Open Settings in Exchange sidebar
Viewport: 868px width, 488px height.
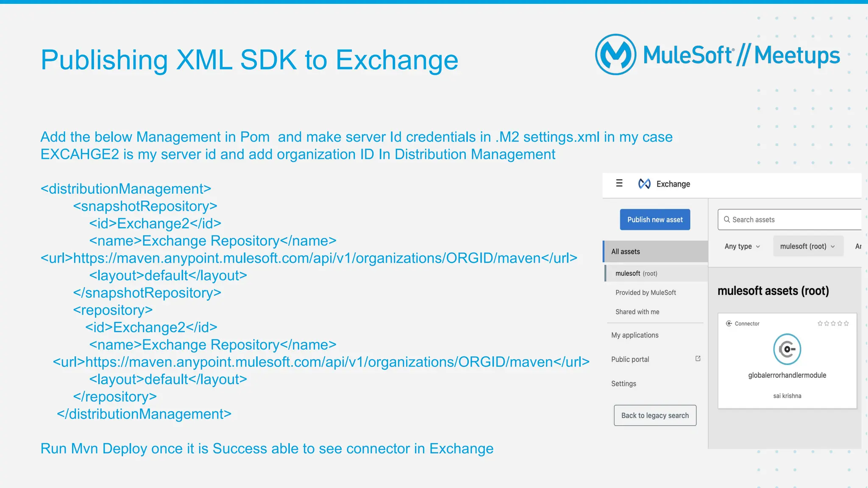623,383
